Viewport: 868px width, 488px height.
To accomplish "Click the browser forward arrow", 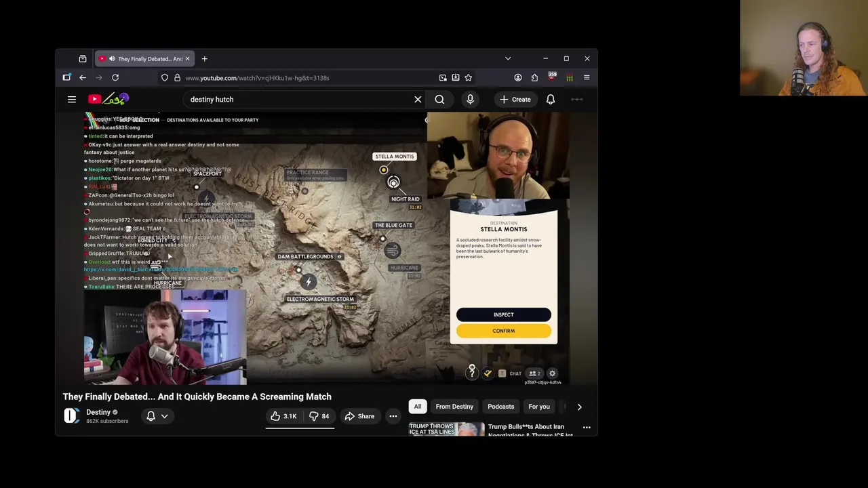I will (x=99, y=78).
